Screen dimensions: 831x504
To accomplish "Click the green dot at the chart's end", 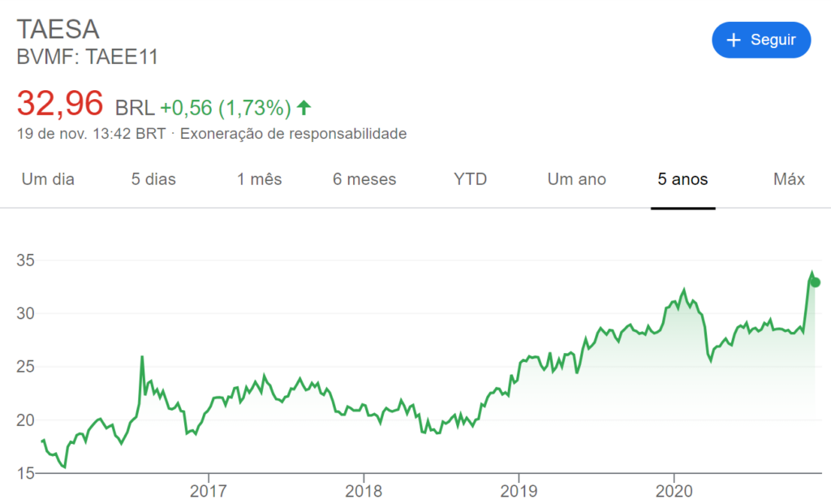I will click(815, 282).
